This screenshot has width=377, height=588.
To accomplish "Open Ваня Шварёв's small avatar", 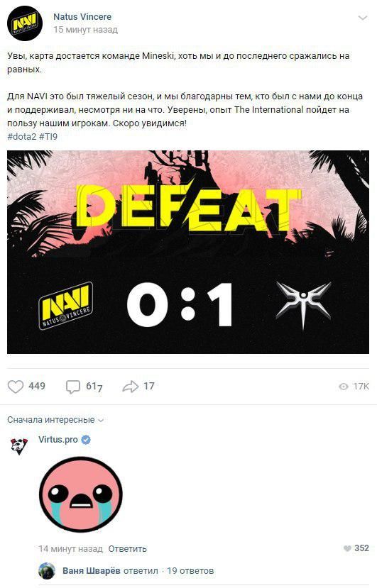I will tap(47, 571).
